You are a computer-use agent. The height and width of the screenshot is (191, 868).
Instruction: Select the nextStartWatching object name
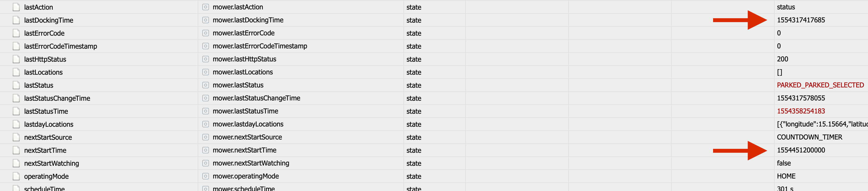coord(52,163)
